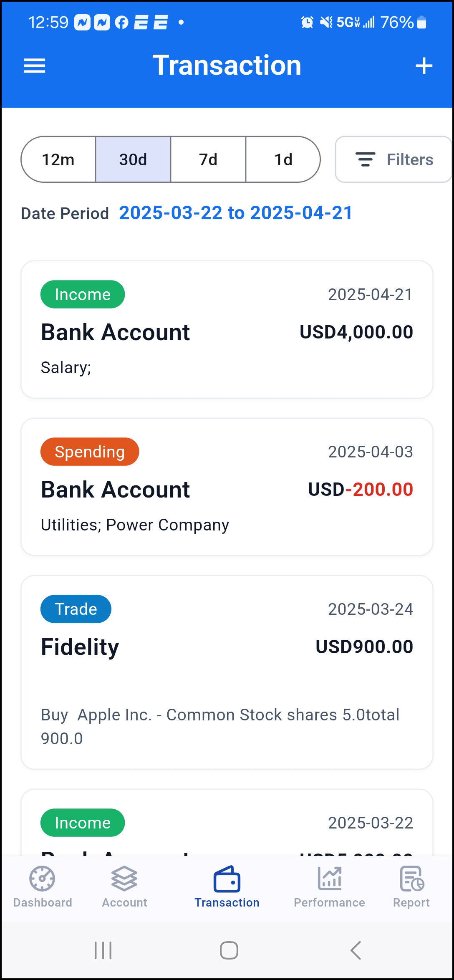Change the date period range

[x=236, y=213]
